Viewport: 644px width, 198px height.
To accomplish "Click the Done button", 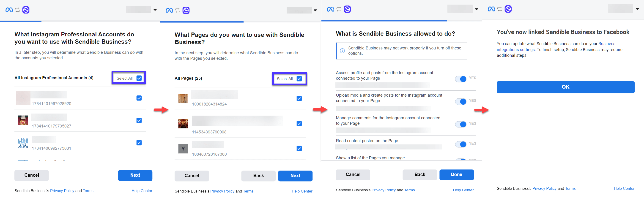I will point(457,174).
